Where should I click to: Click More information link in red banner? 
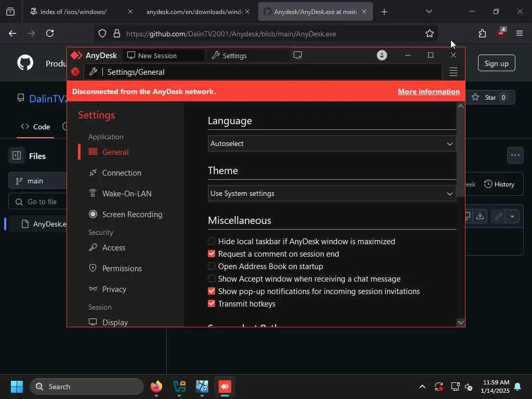pos(429,91)
